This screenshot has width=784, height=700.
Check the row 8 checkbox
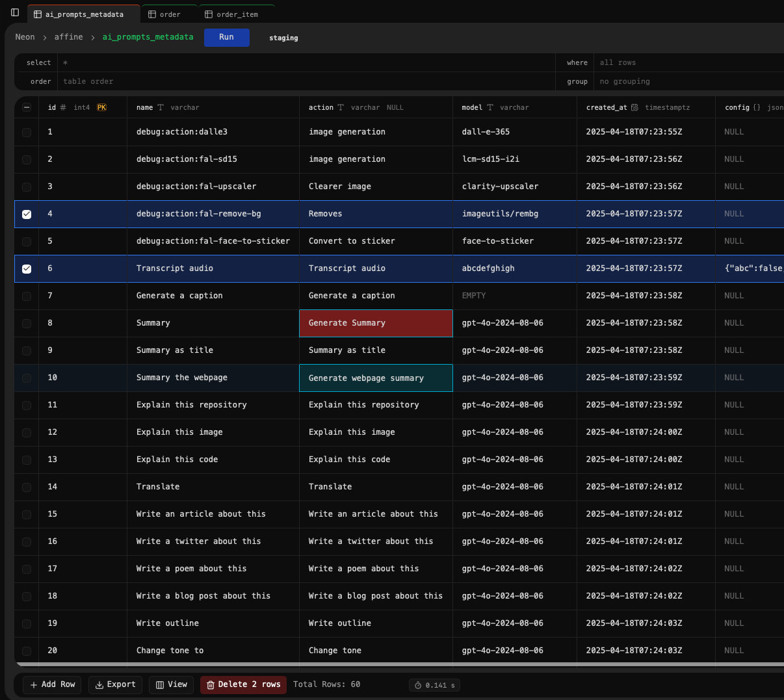(27, 323)
